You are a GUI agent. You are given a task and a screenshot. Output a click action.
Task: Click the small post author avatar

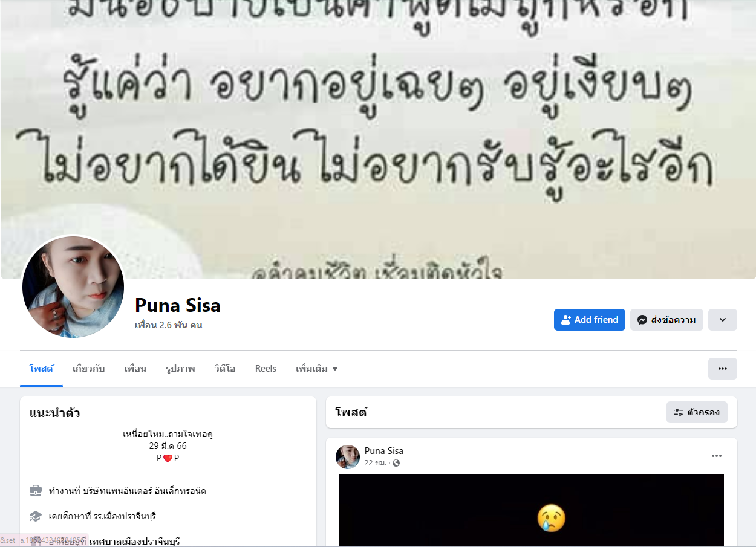point(348,457)
